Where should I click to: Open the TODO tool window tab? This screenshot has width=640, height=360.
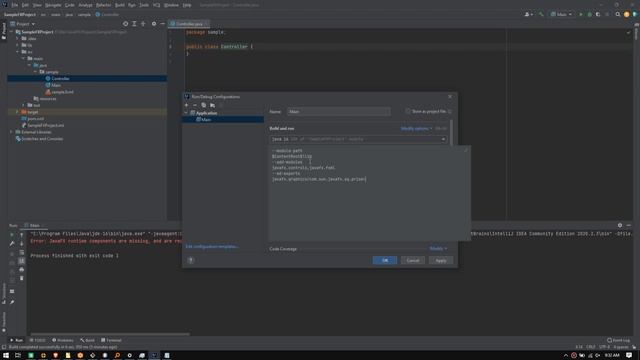[x=38, y=340]
